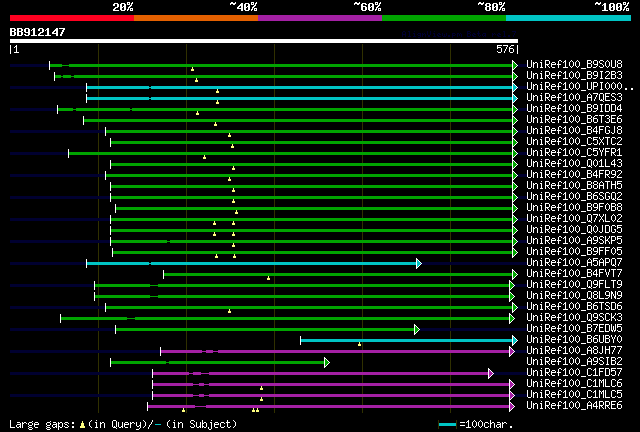
Task: Open hit UniRef100_B9I2B3
Action: click(x=574, y=76)
